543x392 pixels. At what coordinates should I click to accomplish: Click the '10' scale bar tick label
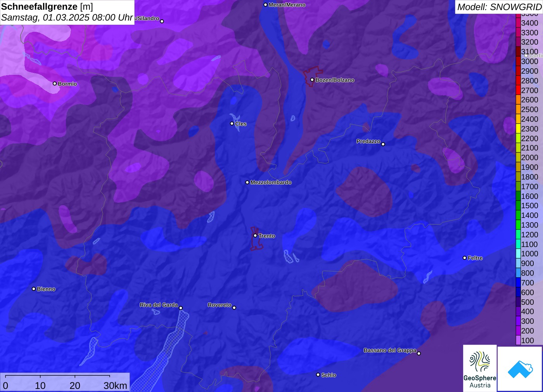[x=40, y=385]
